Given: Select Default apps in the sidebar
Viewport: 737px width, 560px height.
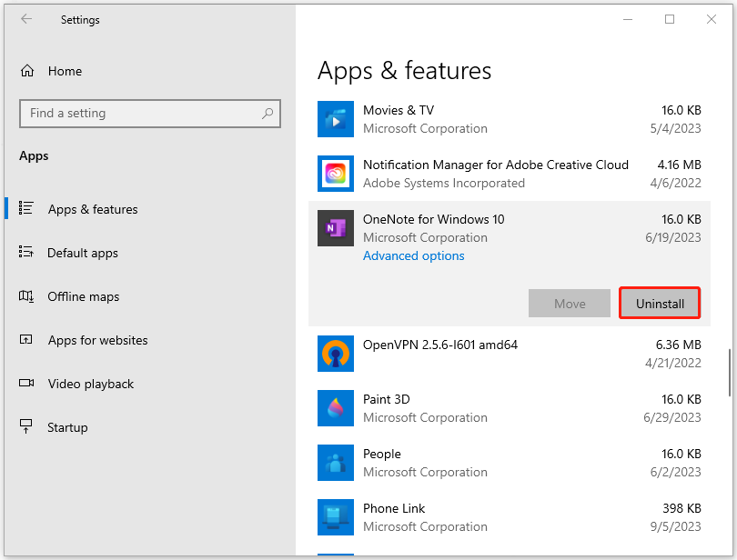Looking at the screenshot, I should pos(83,253).
